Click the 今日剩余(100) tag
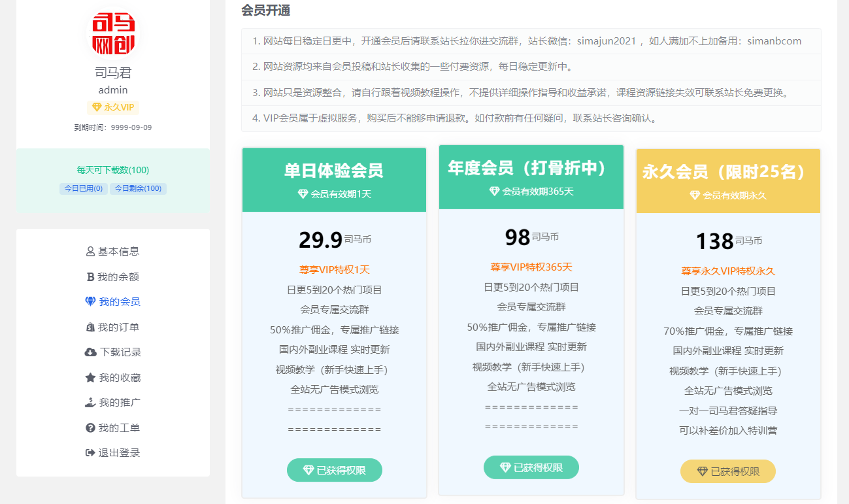Screen dimensions: 849x504 (x=138, y=189)
